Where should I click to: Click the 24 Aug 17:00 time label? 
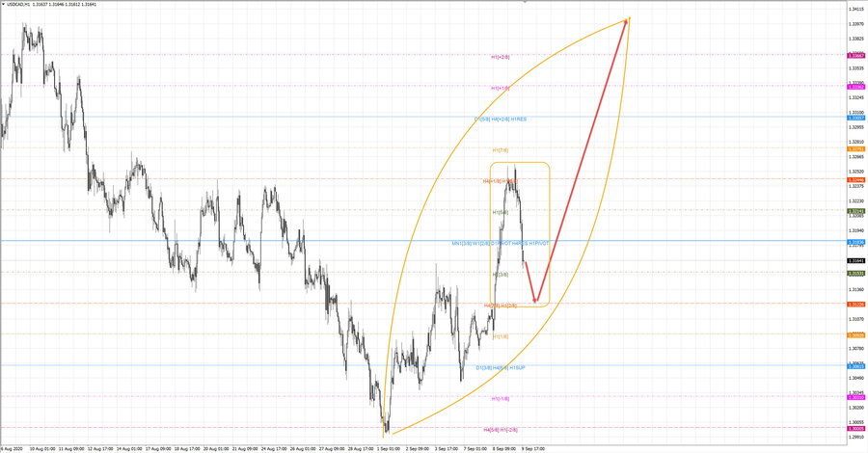coord(274,448)
